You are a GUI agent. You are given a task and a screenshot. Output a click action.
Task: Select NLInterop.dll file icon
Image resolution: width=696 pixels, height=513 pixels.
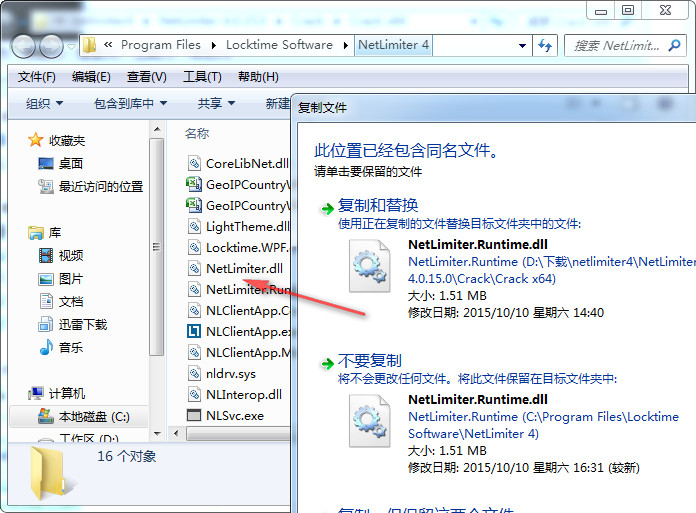(194, 394)
